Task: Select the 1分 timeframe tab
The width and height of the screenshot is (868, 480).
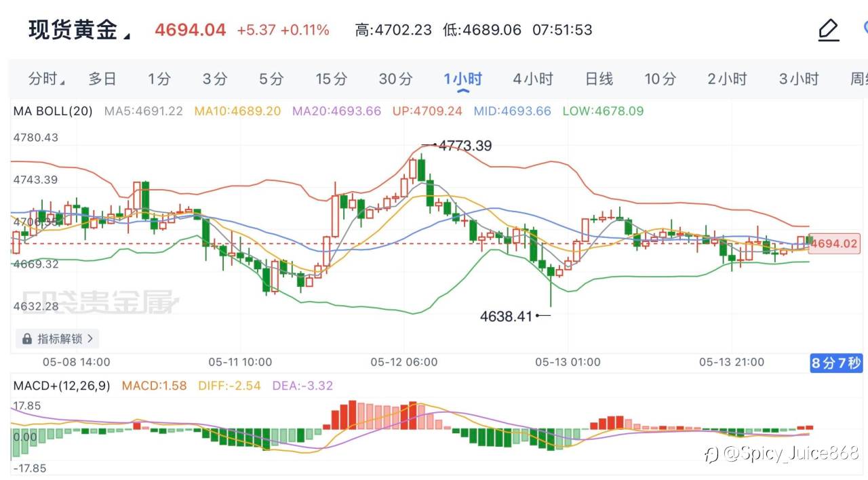Action: click(159, 79)
